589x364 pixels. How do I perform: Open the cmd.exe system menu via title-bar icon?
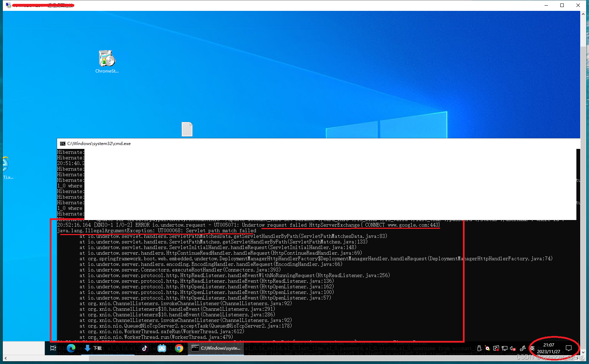pyautogui.click(x=63, y=143)
